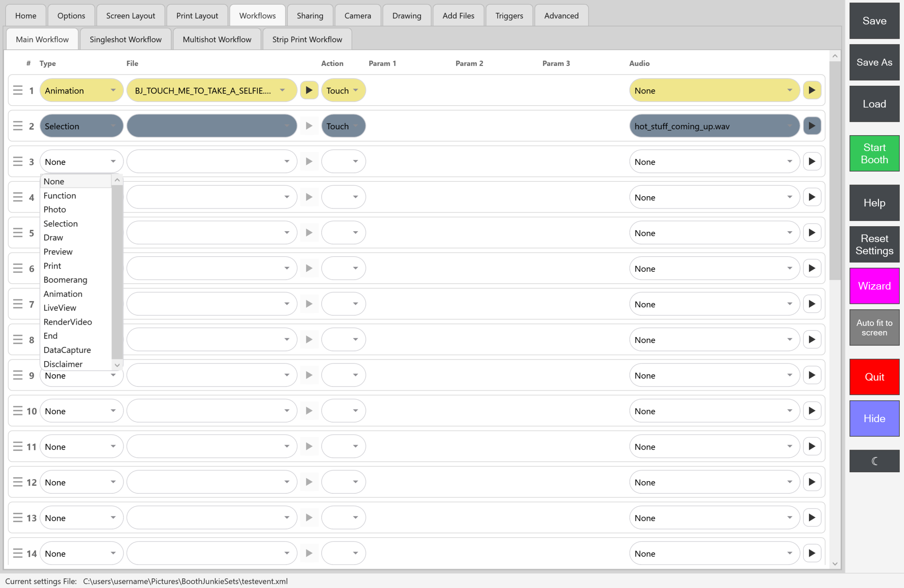Screen dimensions: 904x588
Task: Open the file dropdown showing BJ_TOUCH_ME_TO_TAKE_A_SELFIE
Action: [212, 90]
